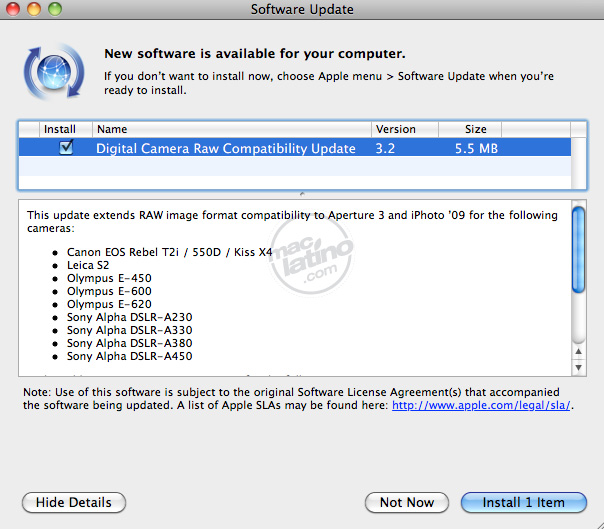
Task: Click the Install column header
Action: [x=65, y=129]
